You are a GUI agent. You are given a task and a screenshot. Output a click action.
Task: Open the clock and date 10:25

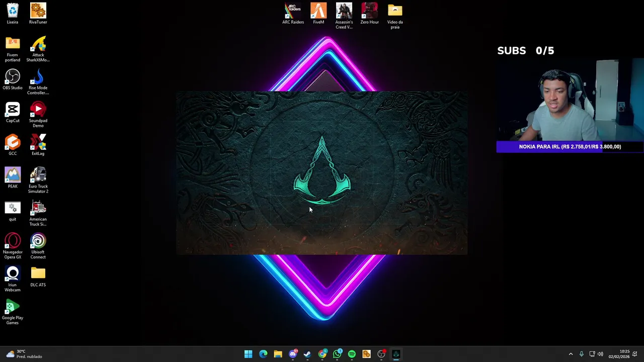click(x=618, y=354)
